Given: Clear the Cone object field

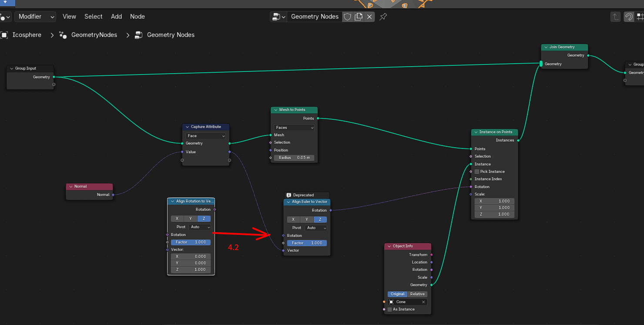Looking at the screenshot, I should point(423,302).
